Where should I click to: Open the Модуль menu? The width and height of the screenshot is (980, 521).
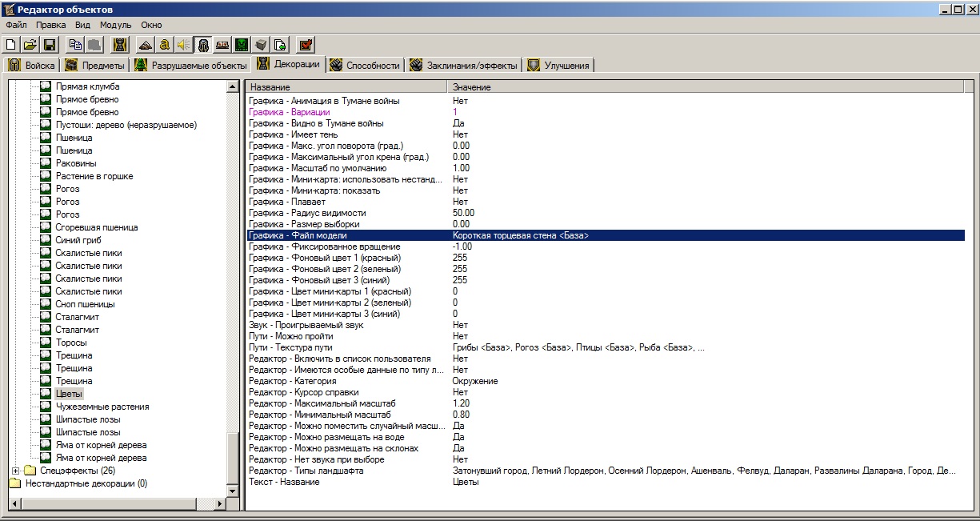point(115,25)
